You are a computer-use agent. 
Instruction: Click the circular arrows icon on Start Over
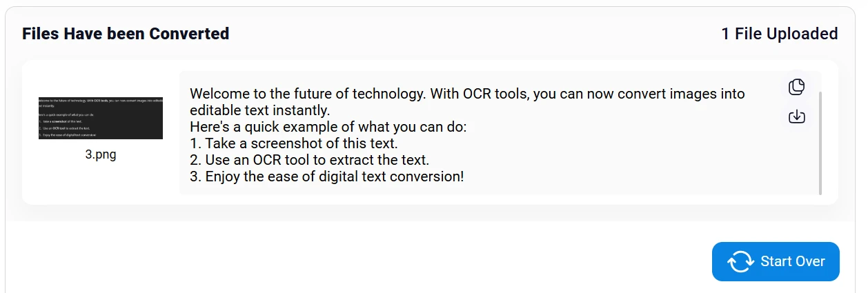click(x=740, y=262)
